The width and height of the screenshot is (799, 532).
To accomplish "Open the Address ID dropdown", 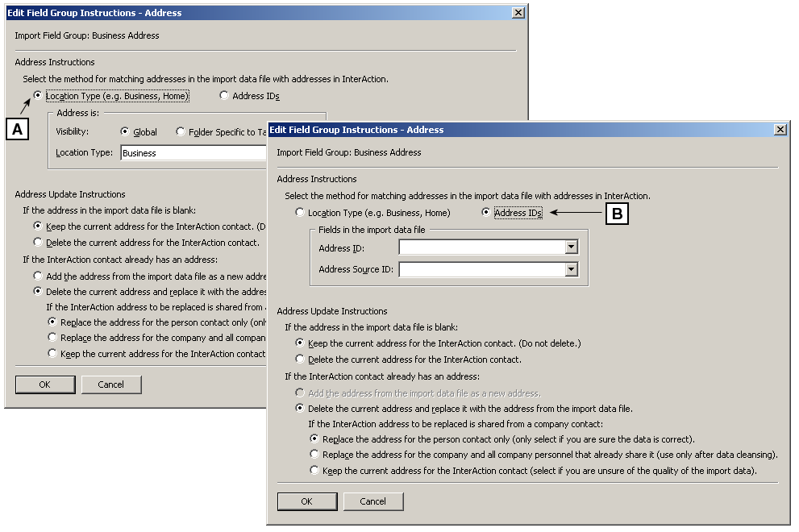I will click(x=571, y=247).
